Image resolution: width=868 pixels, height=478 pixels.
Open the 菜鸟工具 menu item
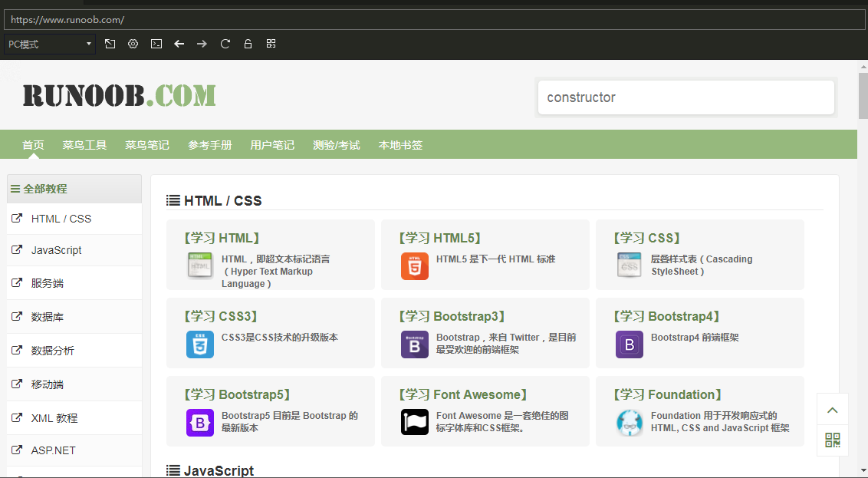click(x=84, y=145)
